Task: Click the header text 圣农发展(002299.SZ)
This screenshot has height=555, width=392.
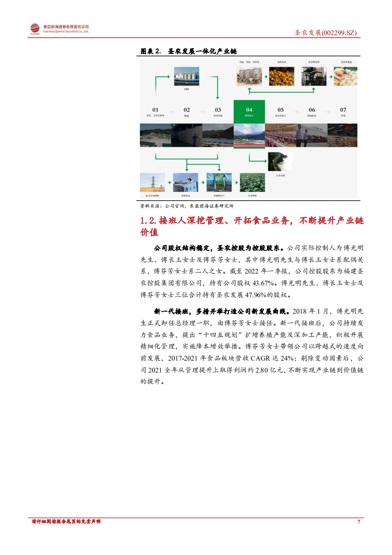Action: point(325,33)
